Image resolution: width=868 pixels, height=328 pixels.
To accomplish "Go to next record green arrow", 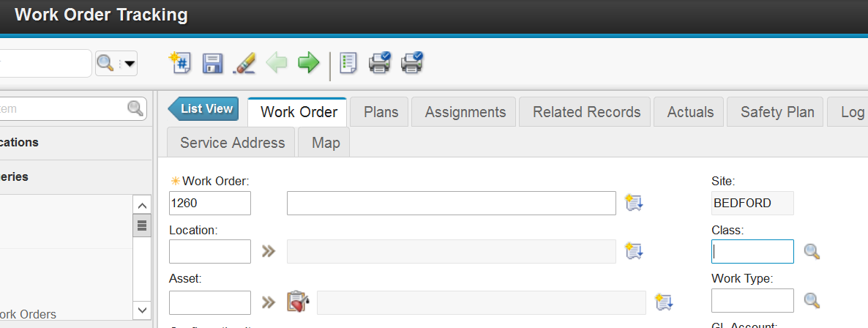I will [309, 63].
